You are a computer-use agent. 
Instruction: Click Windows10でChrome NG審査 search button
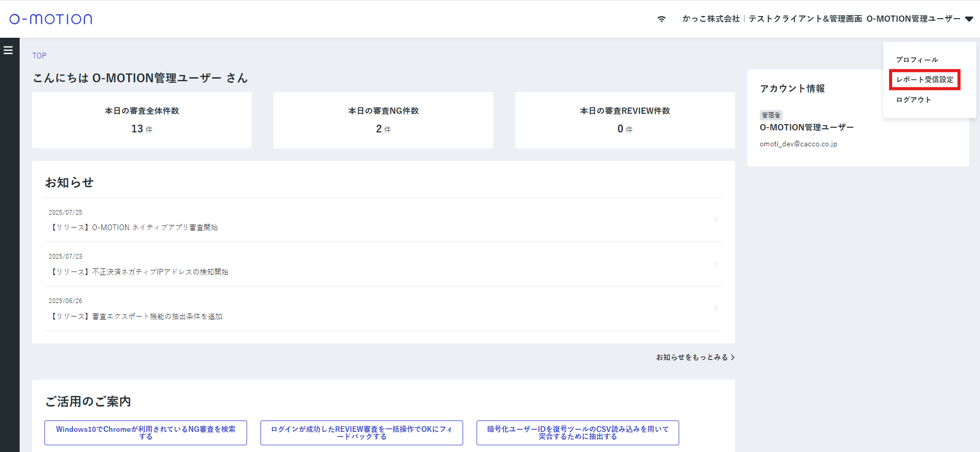pos(146,433)
